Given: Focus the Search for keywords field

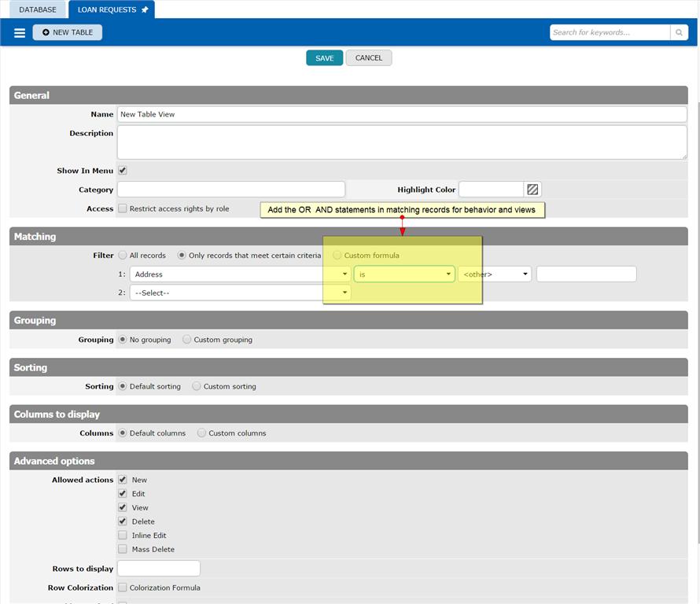Looking at the screenshot, I should point(610,32).
